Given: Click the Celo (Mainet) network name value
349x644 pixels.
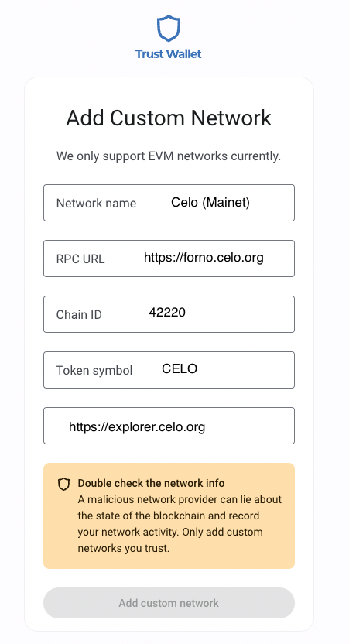Looking at the screenshot, I should click(x=210, y=203).
